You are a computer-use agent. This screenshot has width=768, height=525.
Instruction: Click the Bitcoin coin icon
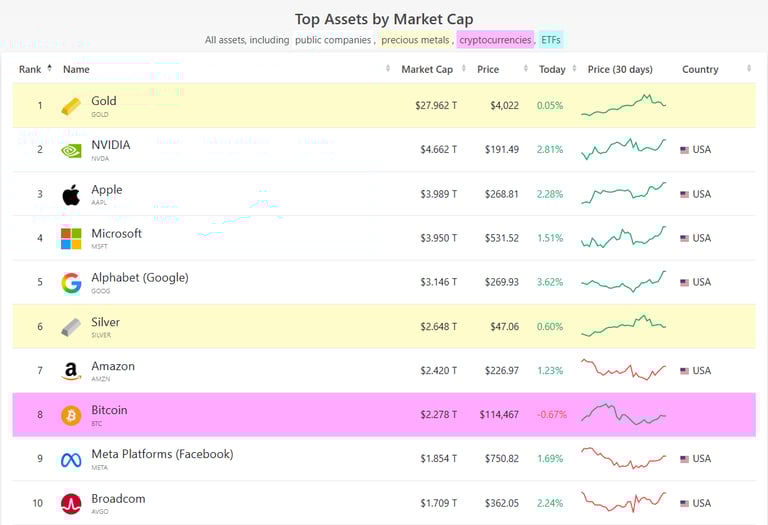click(x=71, y=415)
